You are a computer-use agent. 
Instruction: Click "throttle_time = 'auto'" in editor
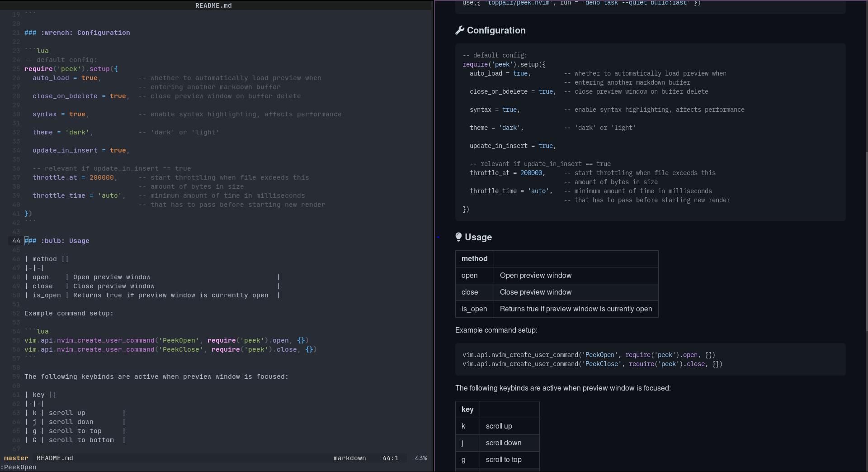(x=77, y=195)
